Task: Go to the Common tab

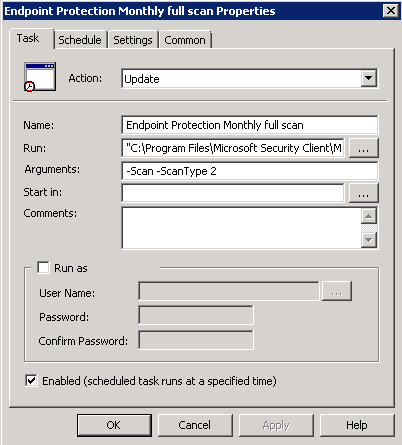Action: click(185, 40)
